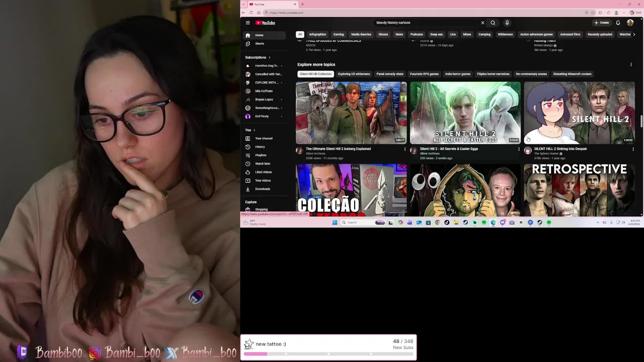Open the browser tab list dropdown
The image size is (644, 362).
pyautogui.click(x=244, y=4)
